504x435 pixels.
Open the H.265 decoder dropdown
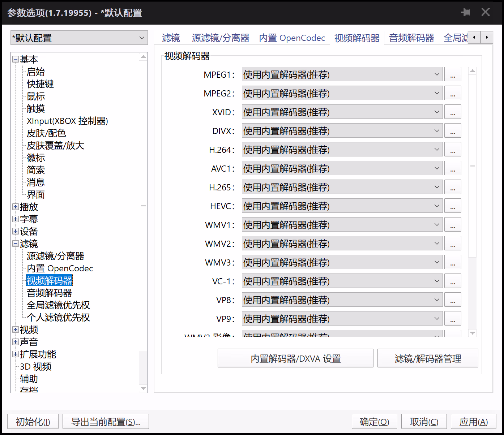342,188
